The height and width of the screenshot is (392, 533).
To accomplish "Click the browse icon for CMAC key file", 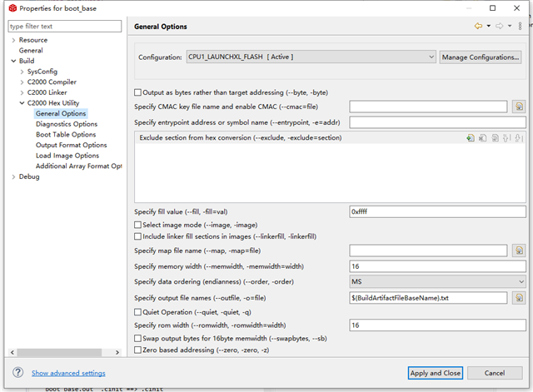I will [x=519, y=107].
